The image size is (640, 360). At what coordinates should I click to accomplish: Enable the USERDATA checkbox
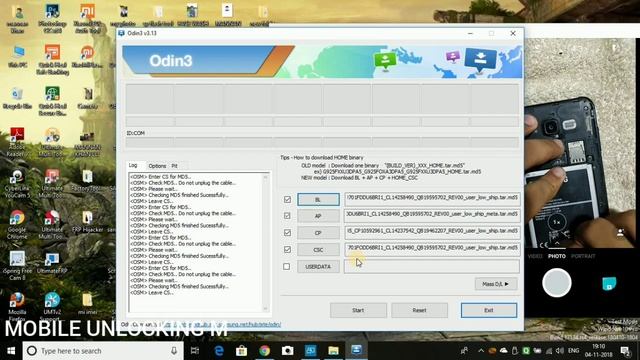[x=287, y=267]
